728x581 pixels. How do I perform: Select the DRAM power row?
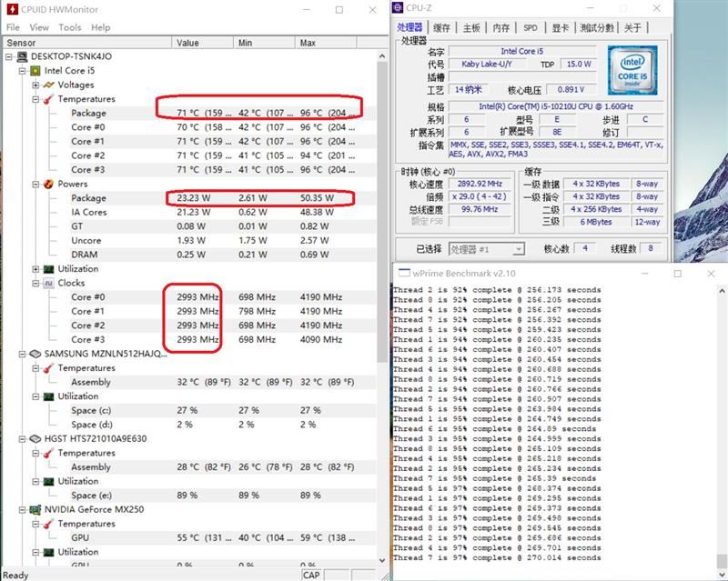(189, 255)
